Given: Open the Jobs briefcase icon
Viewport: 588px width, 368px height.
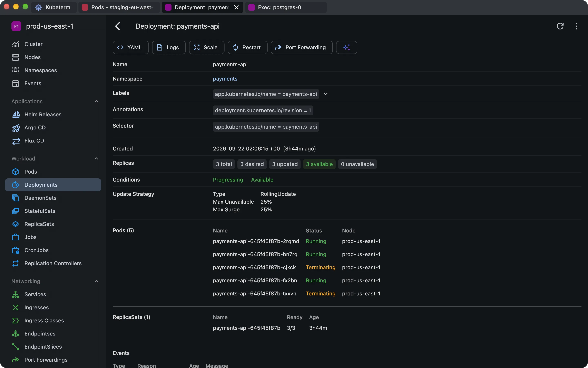Looking at the screenshot, I should pyautogui.click(x=16, y=237).
